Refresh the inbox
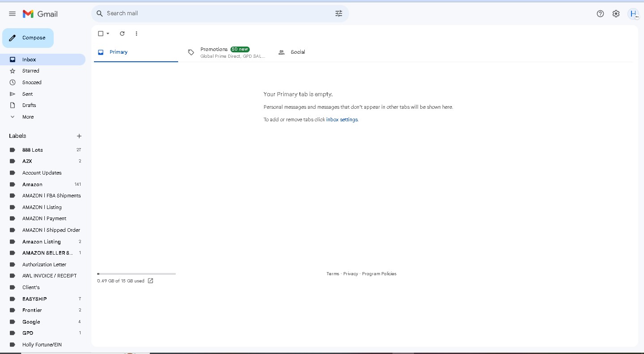The image size is (644, 354). pos(122,34)
